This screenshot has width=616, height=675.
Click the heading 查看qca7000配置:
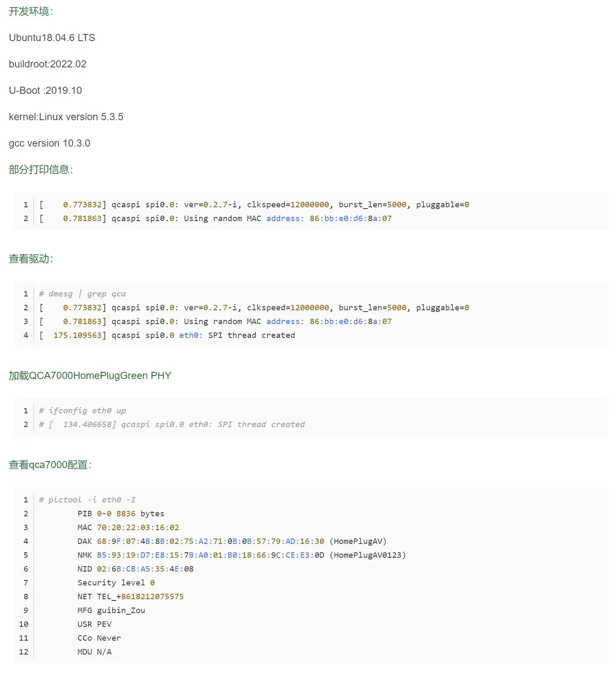[x=50, y=465]
